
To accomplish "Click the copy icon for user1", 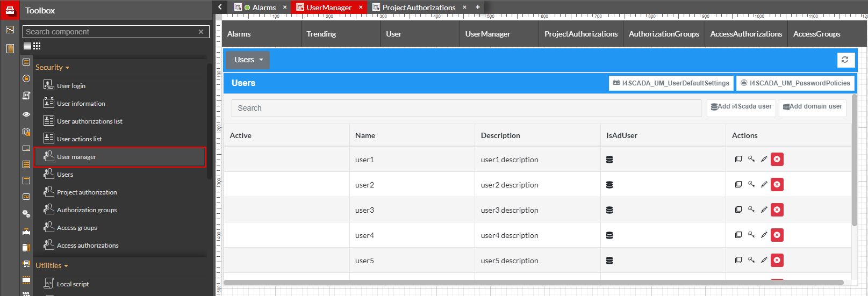I will click(738, 159).
